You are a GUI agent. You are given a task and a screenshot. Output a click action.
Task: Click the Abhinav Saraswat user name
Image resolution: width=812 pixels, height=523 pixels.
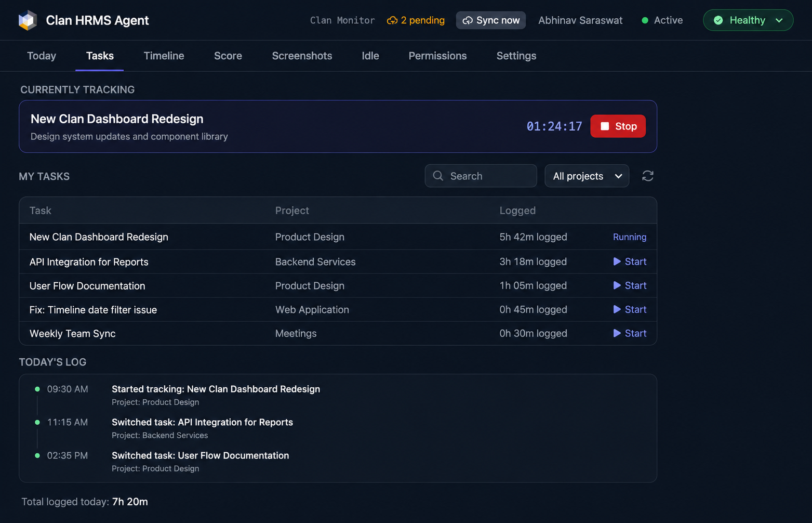click(x=580, y=20)
